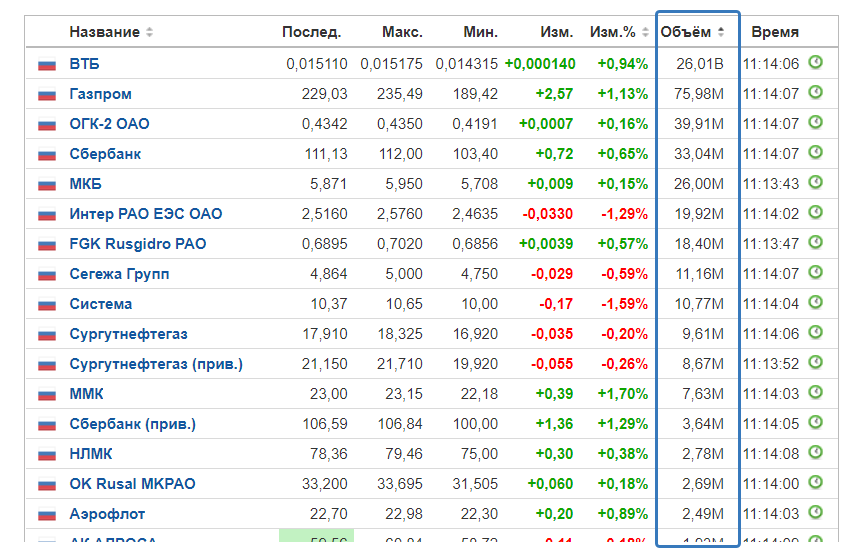The image size is (860, 548).
Task: Click the Мин. column header
Action: pos(480,32)
